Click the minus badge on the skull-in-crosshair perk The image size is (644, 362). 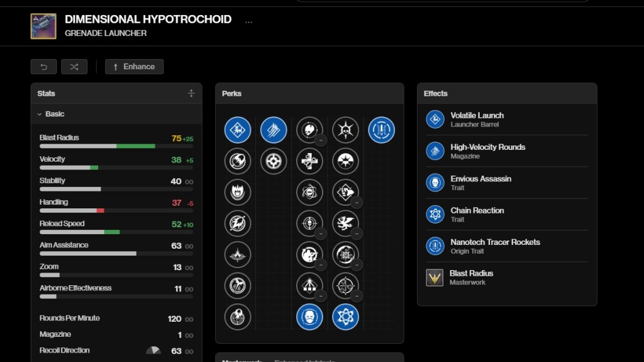tap(321, 234)
